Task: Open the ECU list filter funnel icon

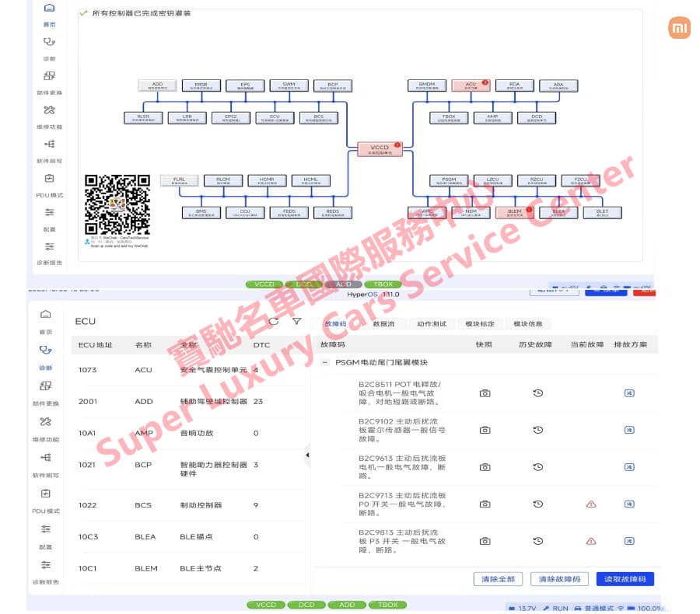Action: (297, 321)
